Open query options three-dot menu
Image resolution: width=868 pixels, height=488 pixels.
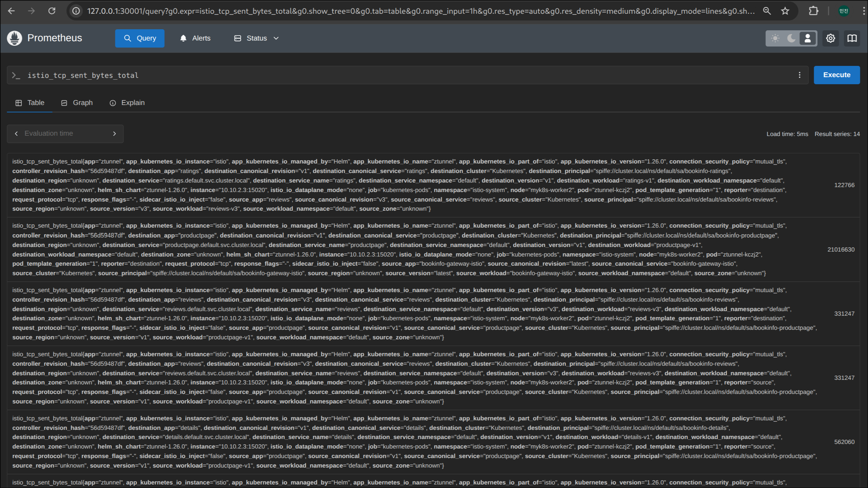pyautogui.click(x=800, y=75)
